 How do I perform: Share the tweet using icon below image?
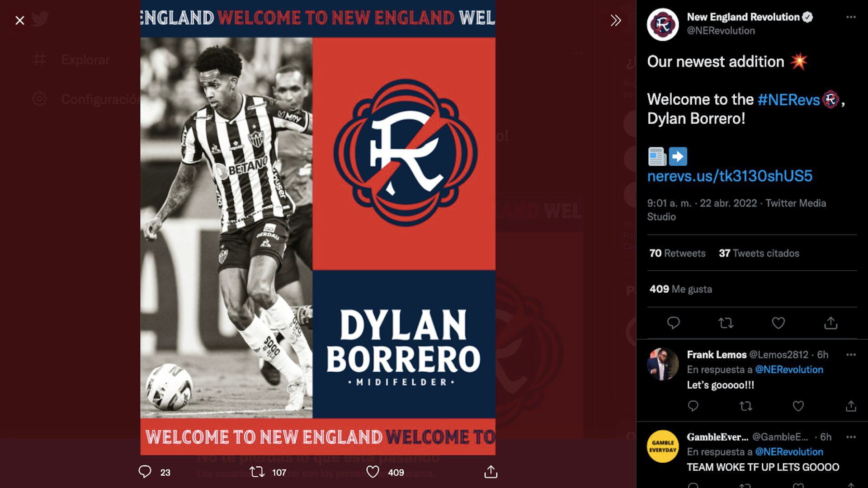(491, 472)
